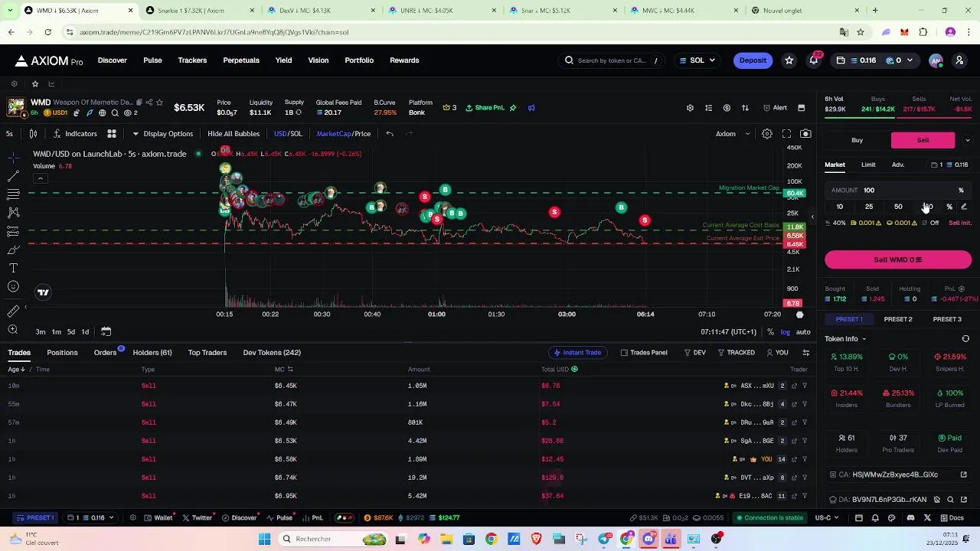Viewport: 980px width, 551px height.
Task: Open the chart settings gear next to Axiom
Action: point(766,134)
